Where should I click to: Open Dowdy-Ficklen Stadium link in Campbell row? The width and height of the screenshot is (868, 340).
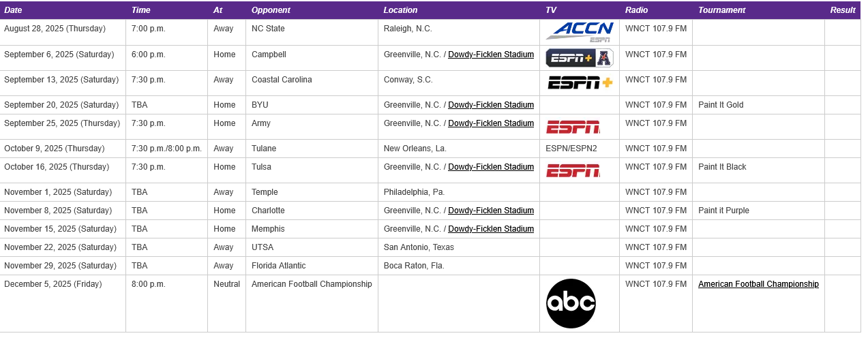(491, 55)
